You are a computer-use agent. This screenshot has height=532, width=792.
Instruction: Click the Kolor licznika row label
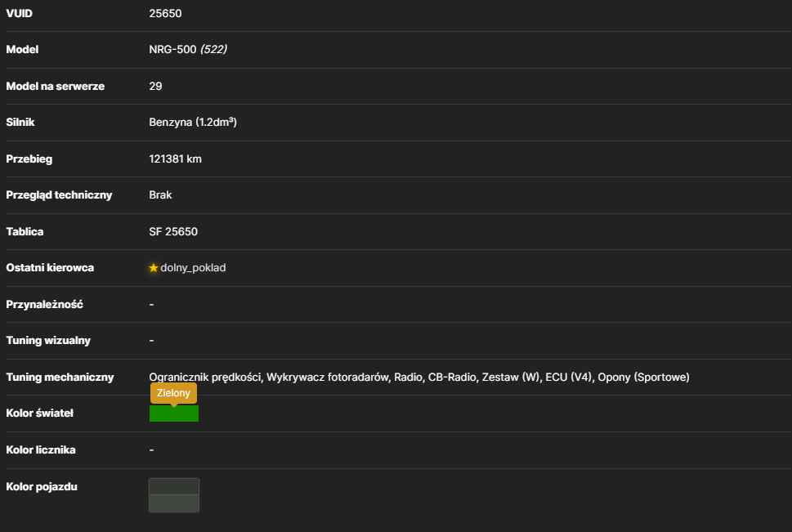41,450
